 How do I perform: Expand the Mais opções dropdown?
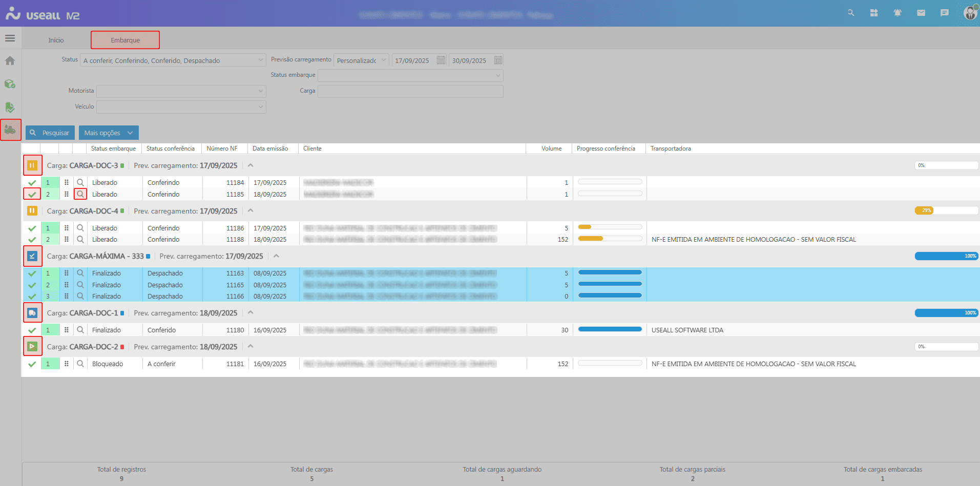click(109, 133)
